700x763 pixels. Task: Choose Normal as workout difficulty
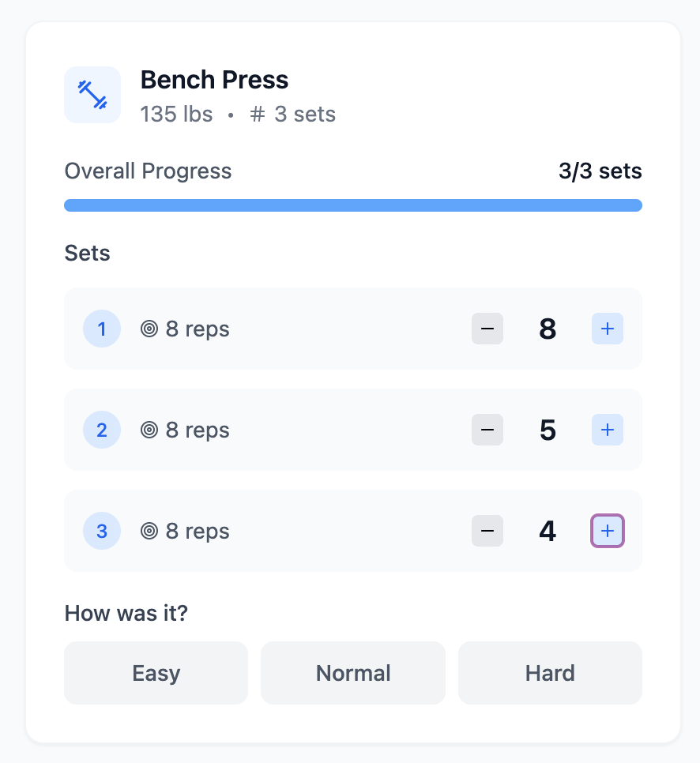[353, 673]
